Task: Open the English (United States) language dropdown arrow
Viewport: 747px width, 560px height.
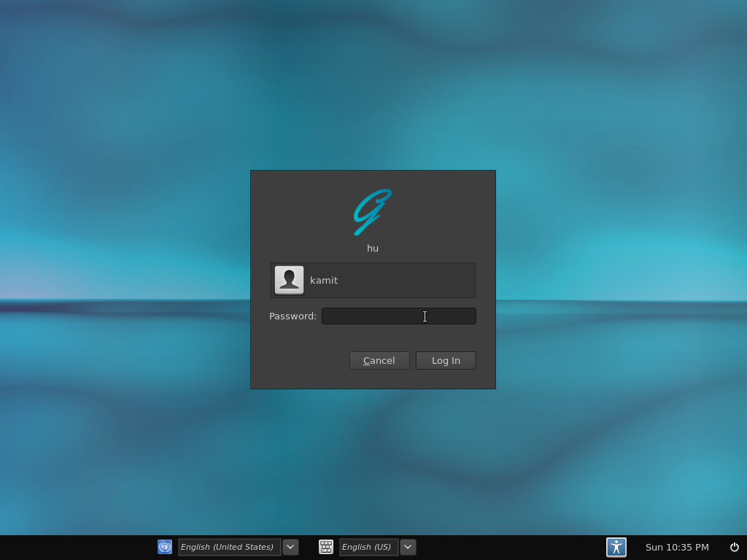Action: [290, 547]
